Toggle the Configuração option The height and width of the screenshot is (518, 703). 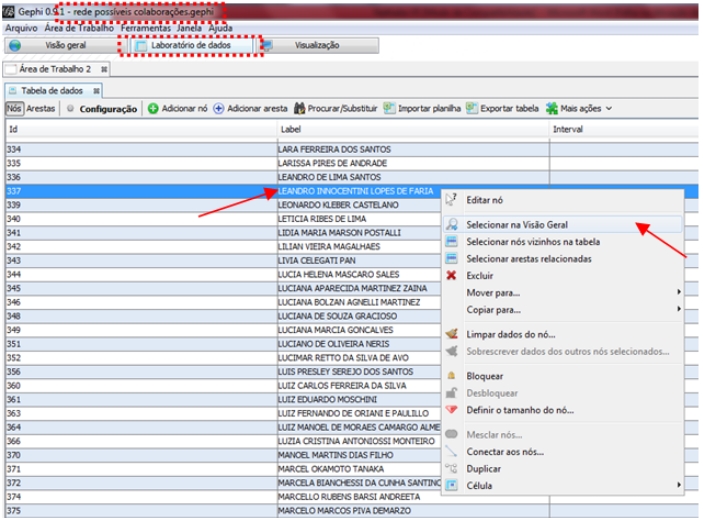coord(102,108)
